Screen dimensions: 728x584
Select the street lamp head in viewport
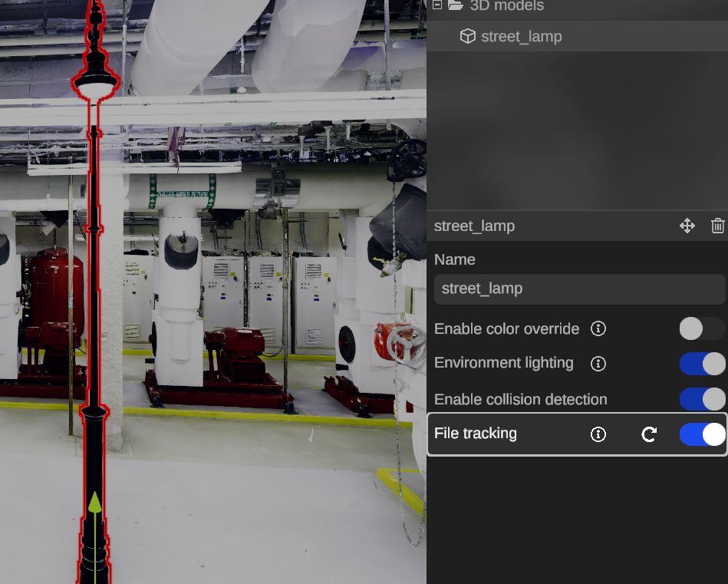[x=94, y=83]
